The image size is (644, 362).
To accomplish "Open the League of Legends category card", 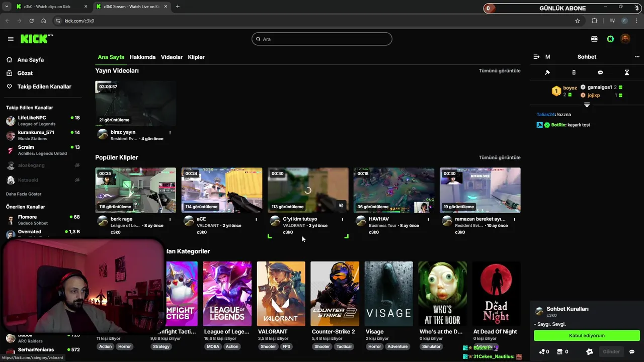I will pos(227,294).
